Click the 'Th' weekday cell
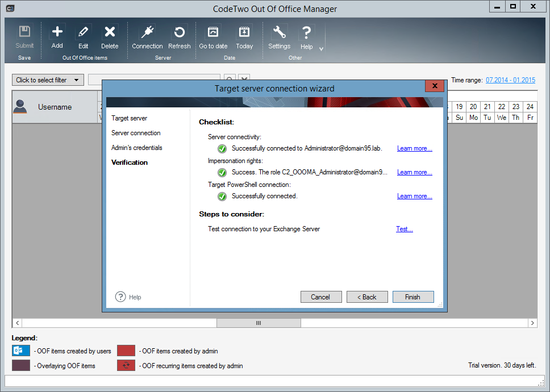 (516, 118)
